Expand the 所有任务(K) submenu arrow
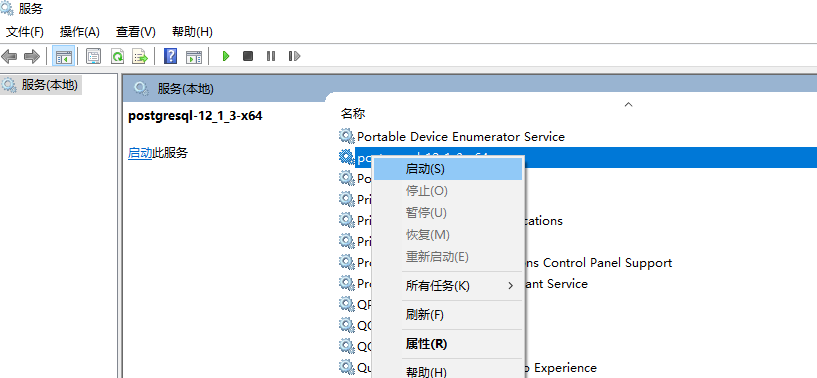The image size is (817, 378). pyautogui.click(x=511, y=286)
